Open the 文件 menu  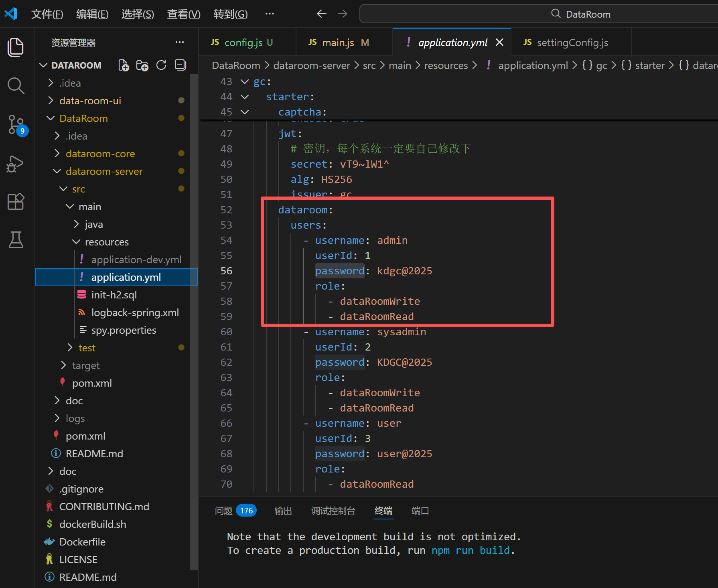coord(47,14)
